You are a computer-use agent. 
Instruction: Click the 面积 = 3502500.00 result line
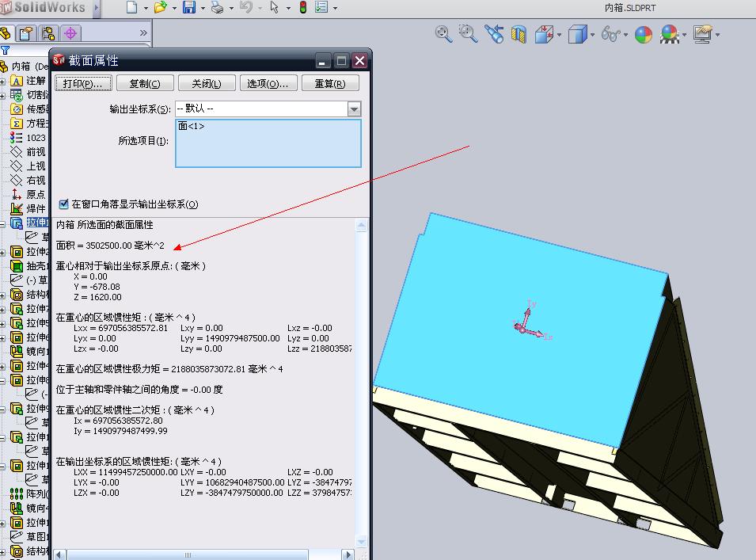[110, 246]
